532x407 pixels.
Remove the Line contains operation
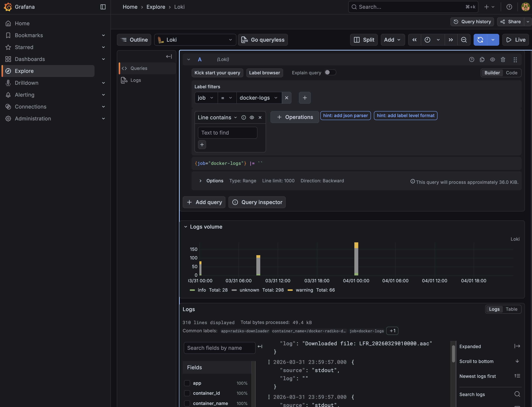260,117
